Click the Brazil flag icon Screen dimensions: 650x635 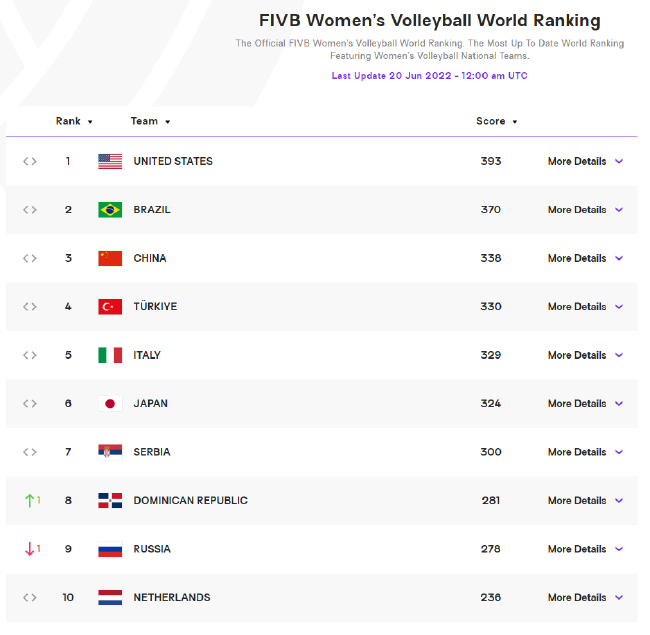(110, 210)
